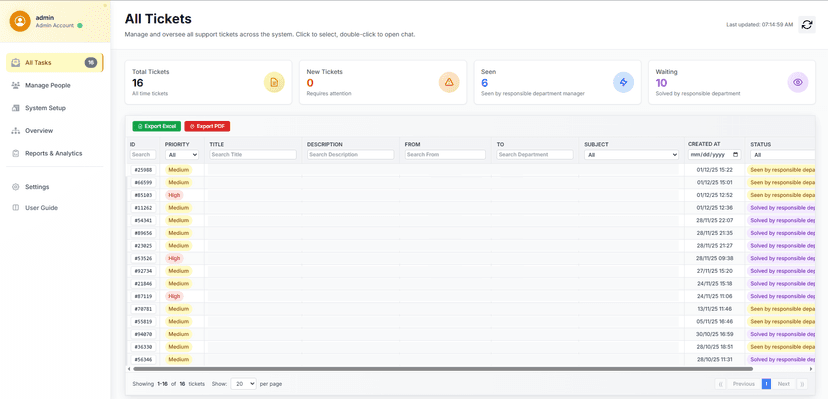
Task: Open the Subject filter dropdown
Action: (631, 155)
